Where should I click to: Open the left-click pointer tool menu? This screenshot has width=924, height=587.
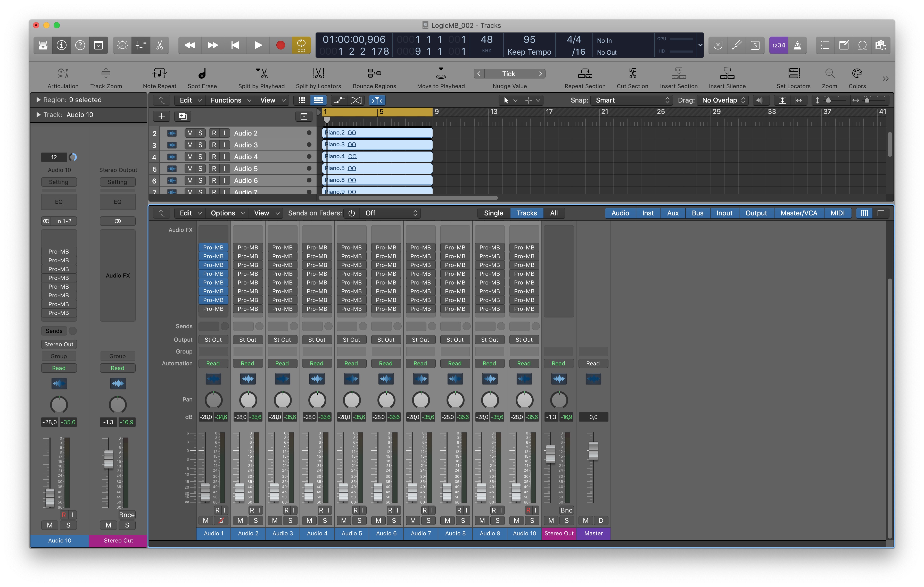click(510, 100)
